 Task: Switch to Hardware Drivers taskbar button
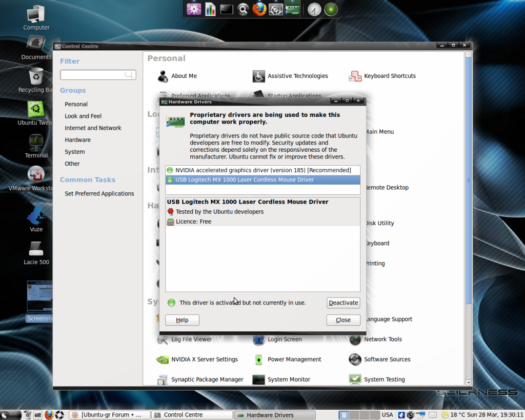tap(275, 415)
